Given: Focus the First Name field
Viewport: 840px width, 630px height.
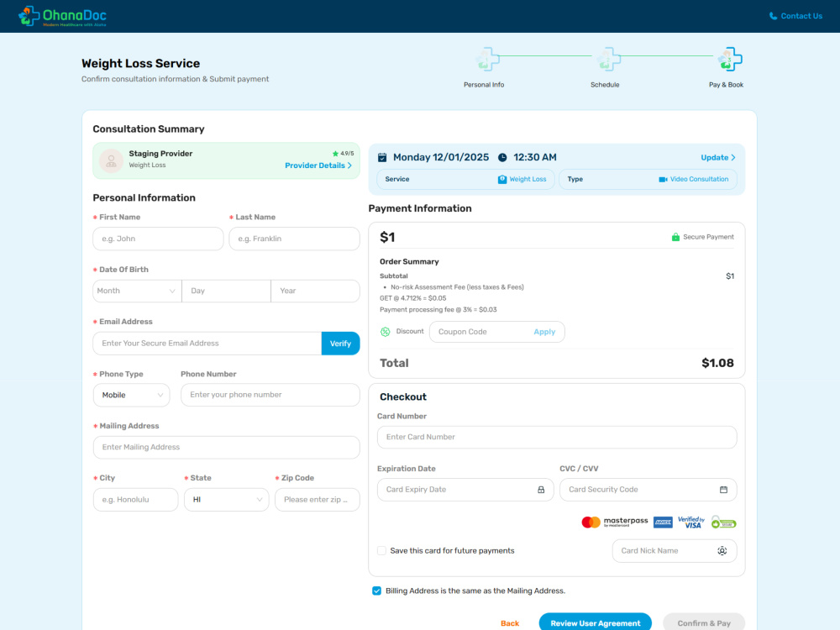Looking at the screenshot, I should tap(158, 239).
